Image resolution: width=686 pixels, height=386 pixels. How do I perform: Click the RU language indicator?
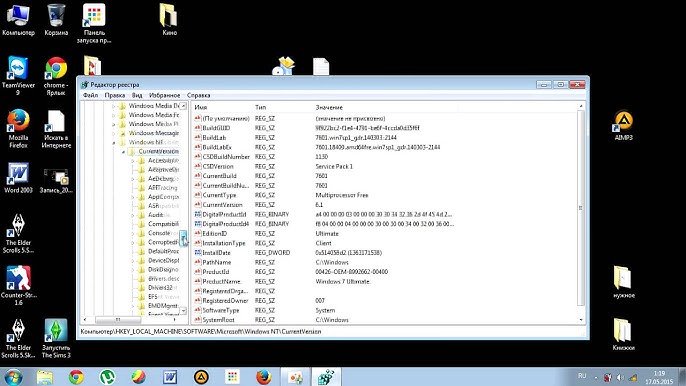coord(582,376)
